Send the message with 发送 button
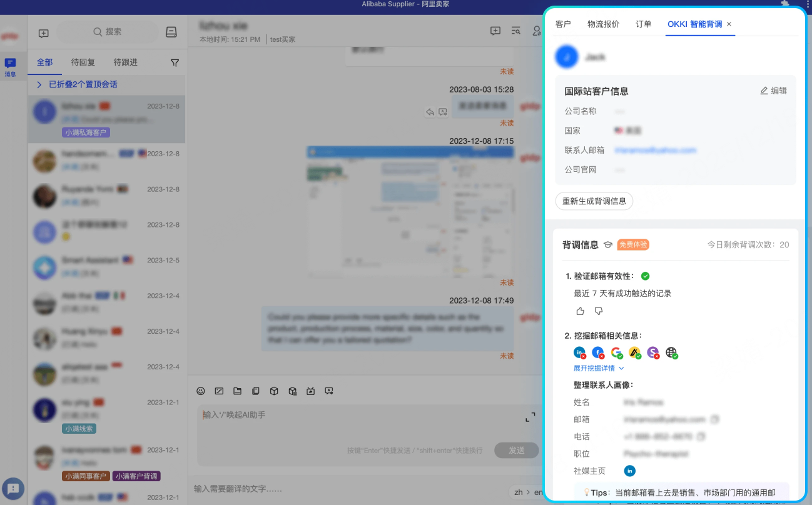Screen dimensions: 812x505 tap(517, 450)
